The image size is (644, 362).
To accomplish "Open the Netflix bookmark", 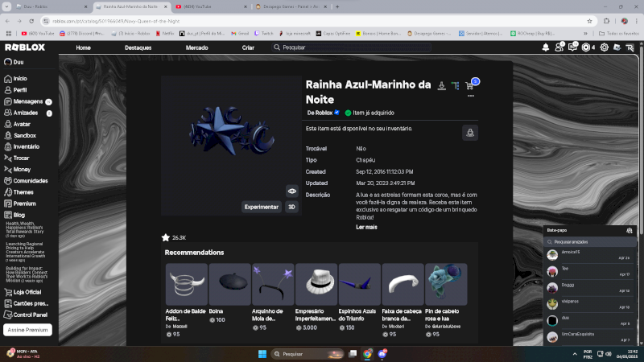I will coord(165,33).
